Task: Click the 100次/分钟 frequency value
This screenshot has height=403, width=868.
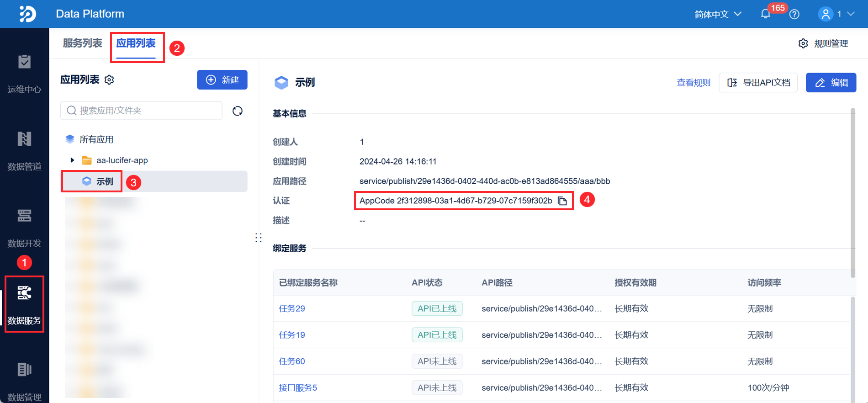Action: [x=768, y=388]
